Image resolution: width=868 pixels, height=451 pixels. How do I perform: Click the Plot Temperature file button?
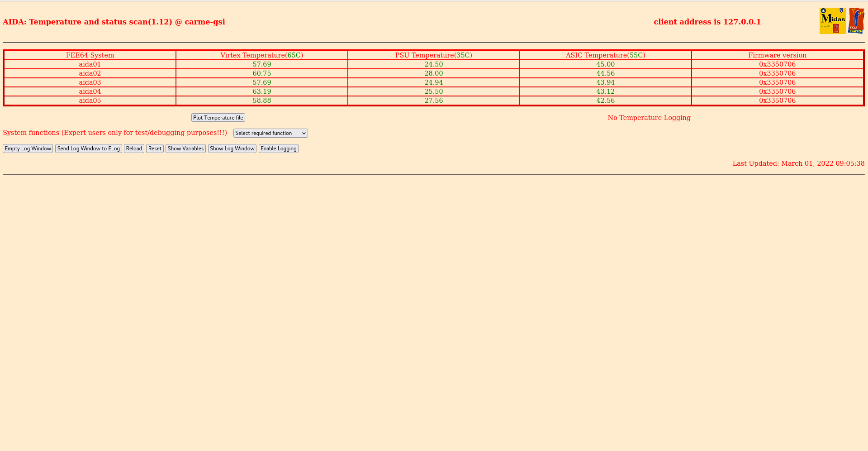(218, 117)
